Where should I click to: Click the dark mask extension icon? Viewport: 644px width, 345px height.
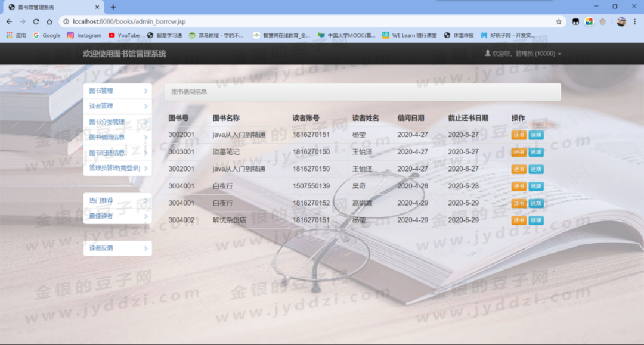pyautogui.click(x=575, y=21)
